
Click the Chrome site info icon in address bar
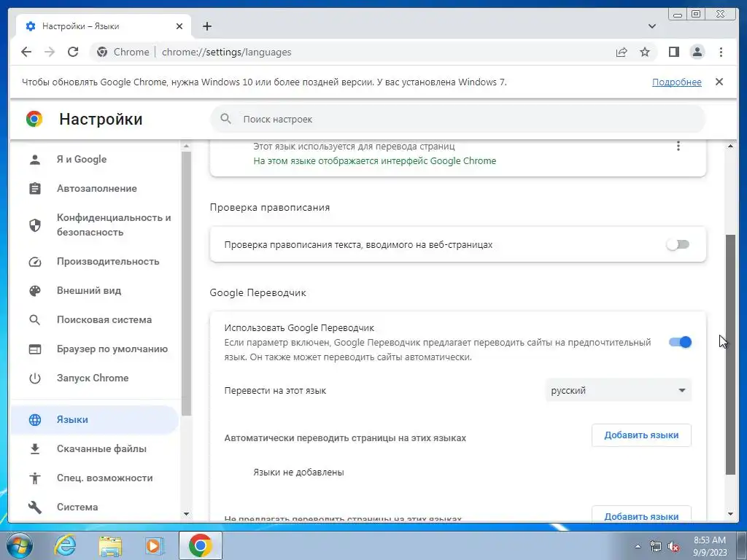pyautogui.click(x=102, y=52)
